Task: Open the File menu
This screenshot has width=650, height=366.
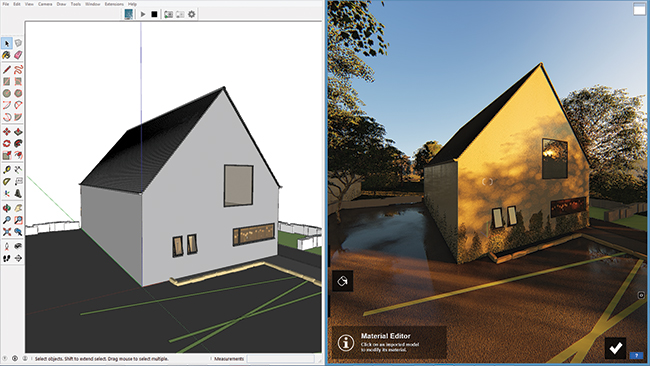Action: [x=6, y=4]
